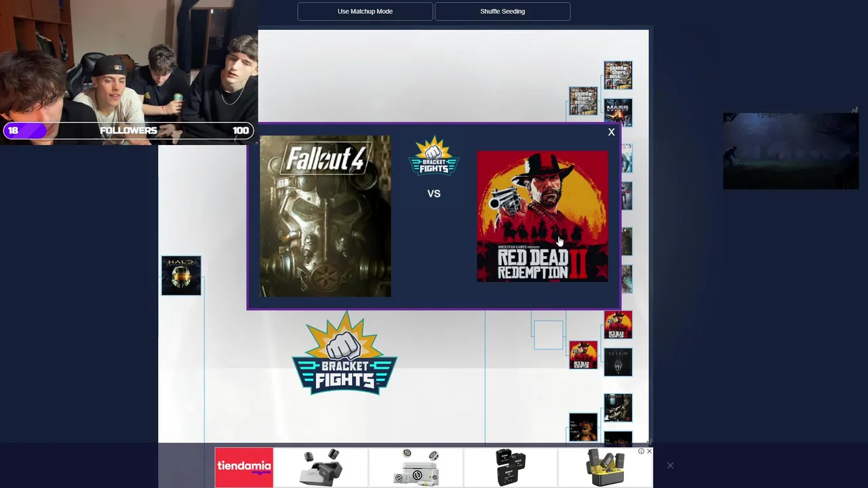
Task: Close the matchup popup with the X
Action: tap(611, 132)
